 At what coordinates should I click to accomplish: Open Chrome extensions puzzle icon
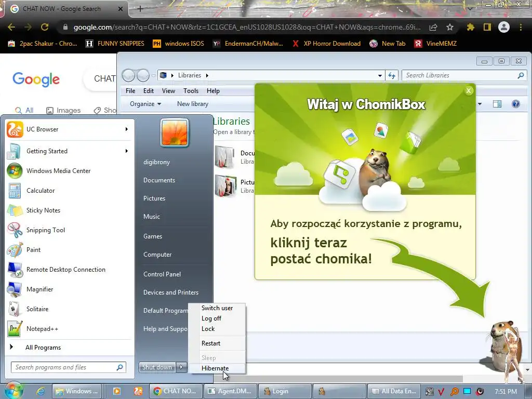tap(470, 27)
